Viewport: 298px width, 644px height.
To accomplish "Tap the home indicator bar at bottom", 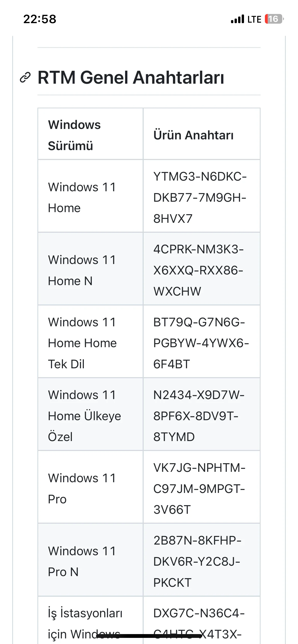I will pyautogui.click(x=149, y=636).
